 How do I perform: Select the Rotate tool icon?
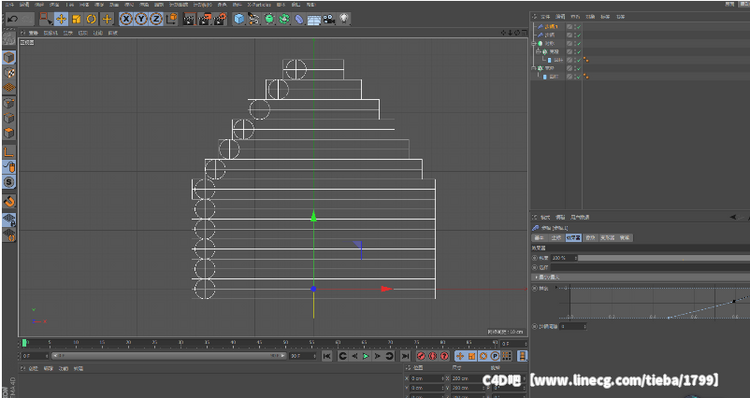coord(91,19)
